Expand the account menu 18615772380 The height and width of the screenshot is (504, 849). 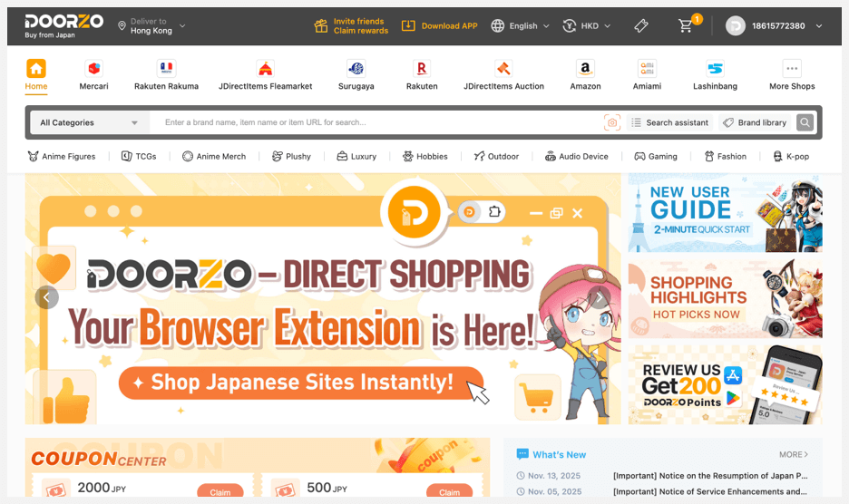point(775,25)
